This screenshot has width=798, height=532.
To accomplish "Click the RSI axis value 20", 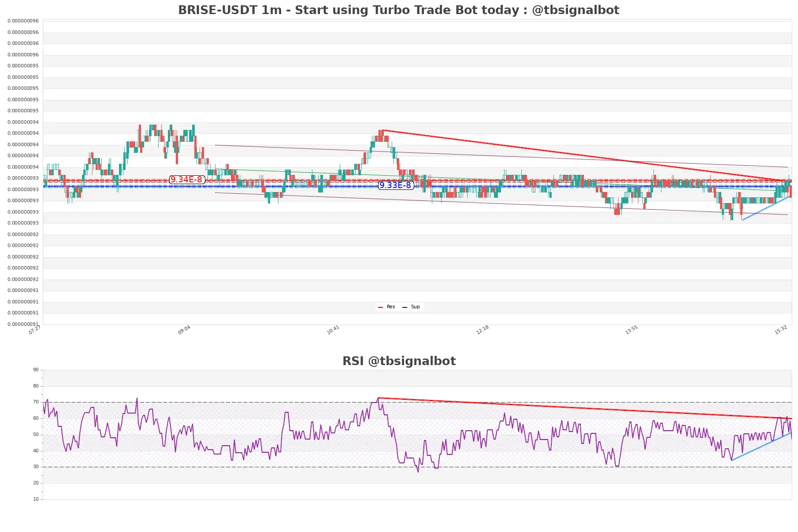I will [x=36, y=483].
